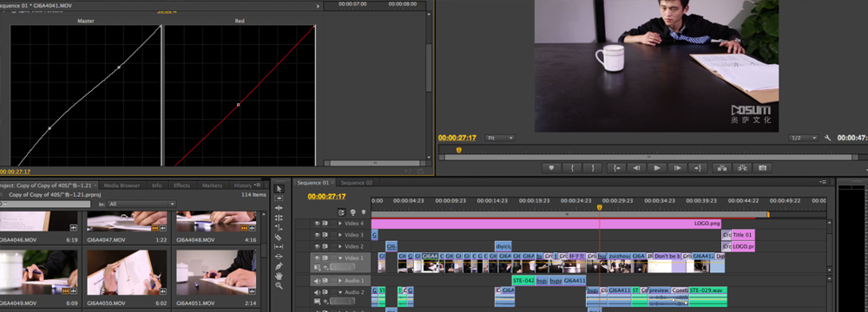Open the In: All dropdown
The height and width of the screenshot is (312, 868).
coord(141,205)
